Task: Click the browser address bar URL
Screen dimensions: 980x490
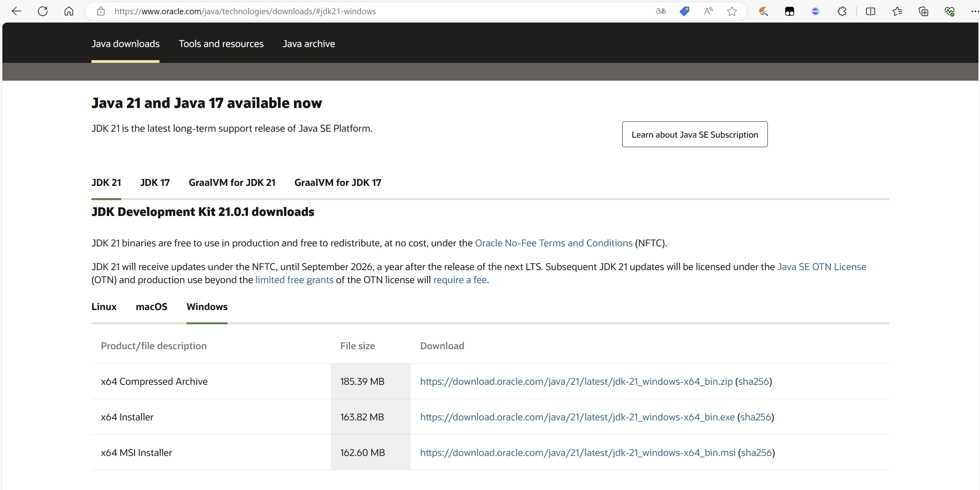Action: point(245,11)
